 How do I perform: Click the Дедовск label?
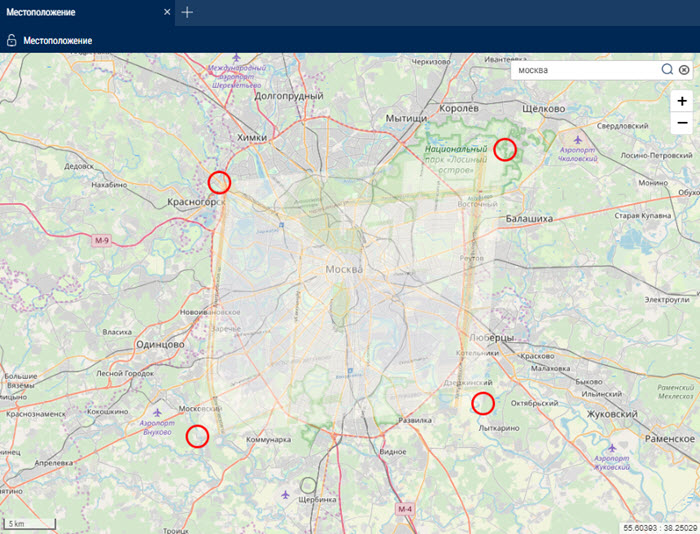coord(79,167)
